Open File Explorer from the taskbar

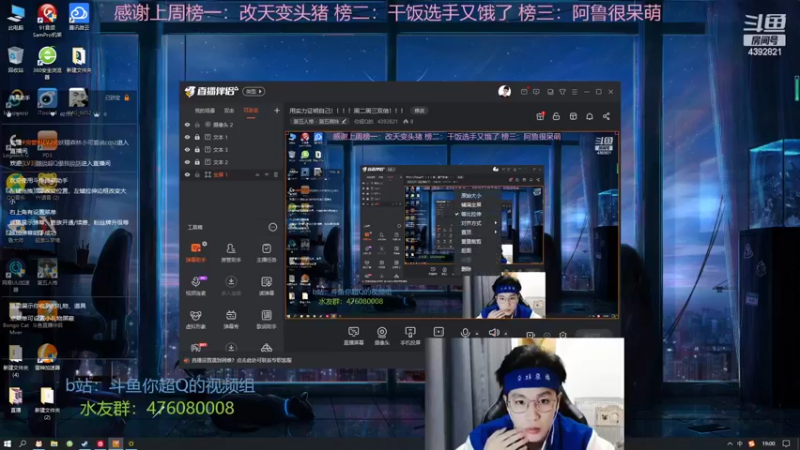tap(54, 444)
